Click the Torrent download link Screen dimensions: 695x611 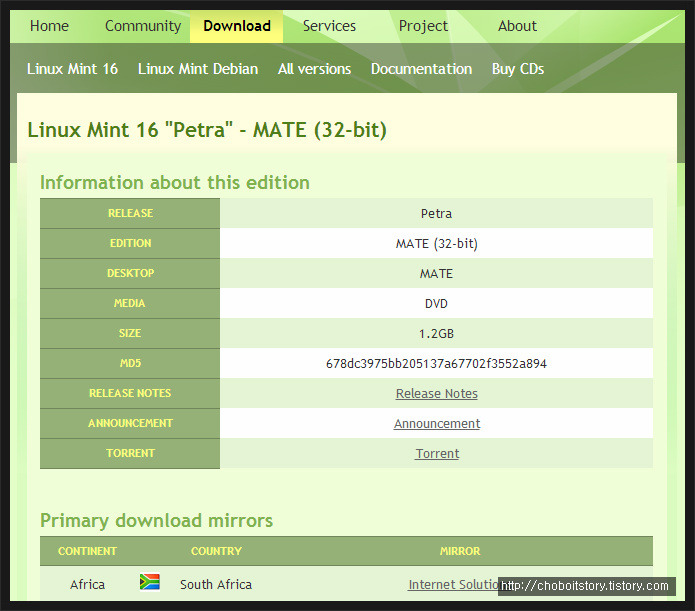pyautogui.click(x=437, y=454)
